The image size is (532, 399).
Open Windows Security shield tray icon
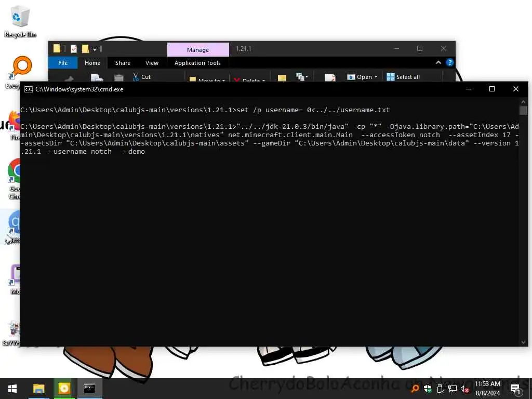point(428,389)
